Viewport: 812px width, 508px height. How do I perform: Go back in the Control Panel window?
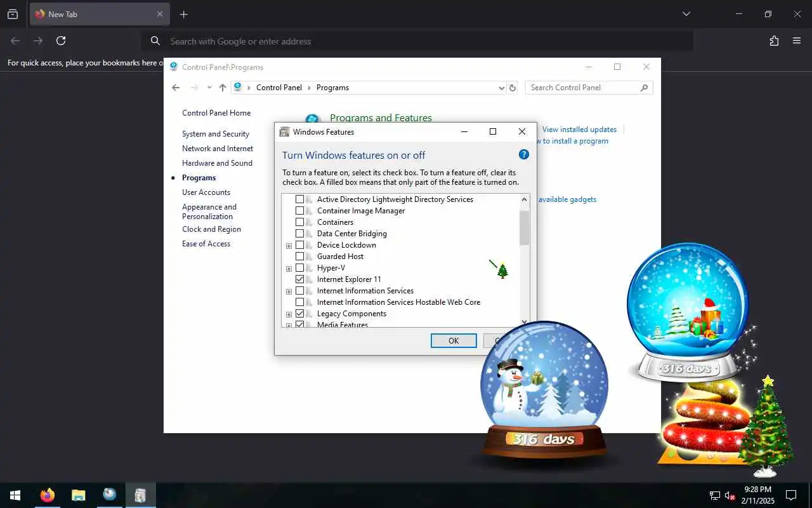(x=176, y=88)
